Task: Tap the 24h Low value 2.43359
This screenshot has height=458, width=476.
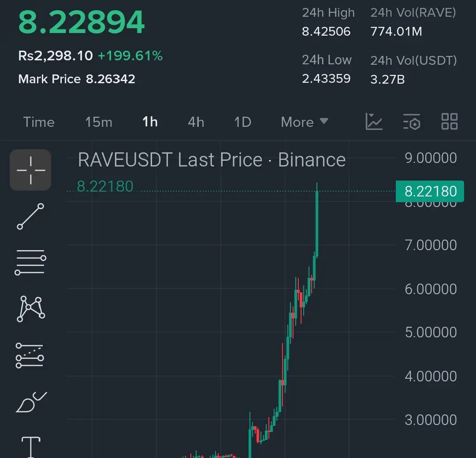Action: click(326, 79)
